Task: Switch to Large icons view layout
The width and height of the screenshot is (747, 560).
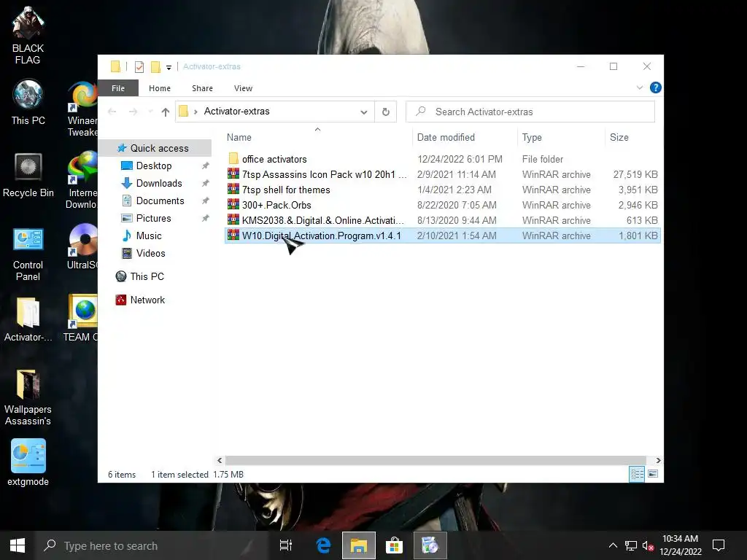Action: (653, 474)
